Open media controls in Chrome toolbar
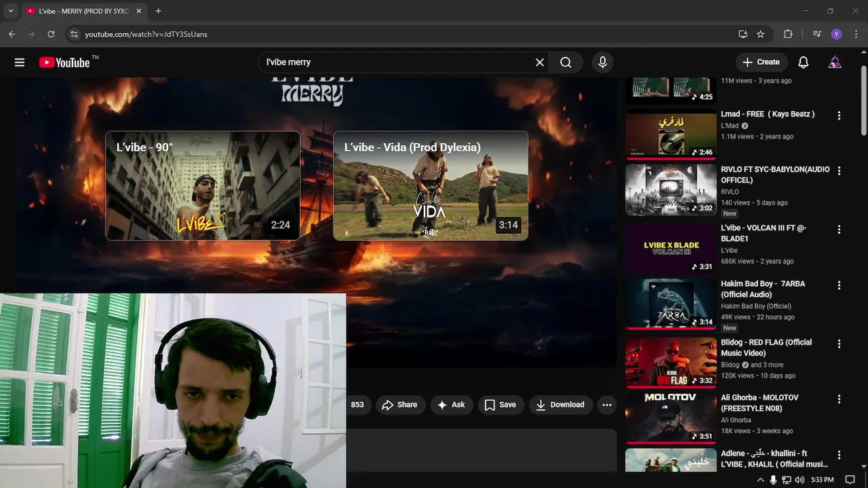Screen dimensions: 868x488 (816, 34)
